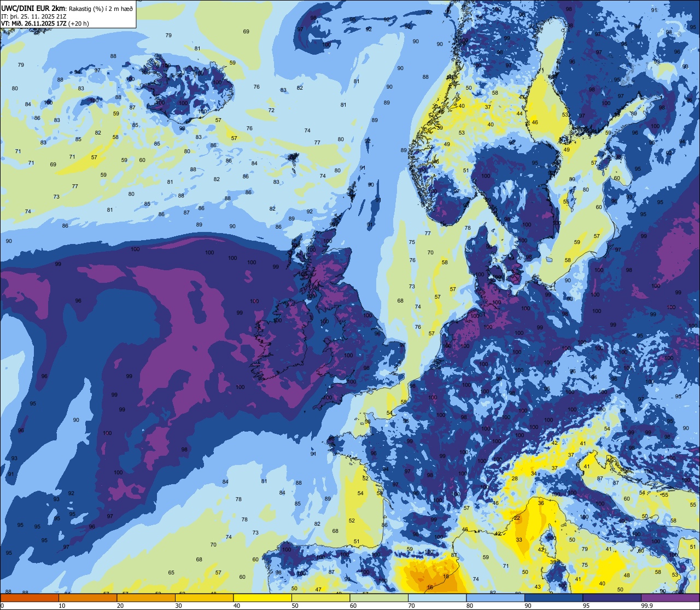This screenshot has height=610, width=700.
Task: Click the 50 tick label on the color scale
Action: point(295,606)
